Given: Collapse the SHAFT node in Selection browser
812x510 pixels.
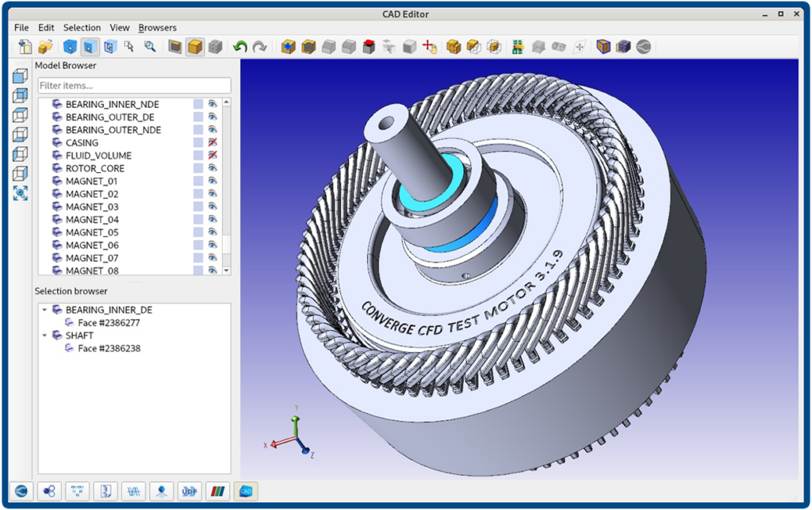Looking at the screenshot, I should (x=44, y=336).
